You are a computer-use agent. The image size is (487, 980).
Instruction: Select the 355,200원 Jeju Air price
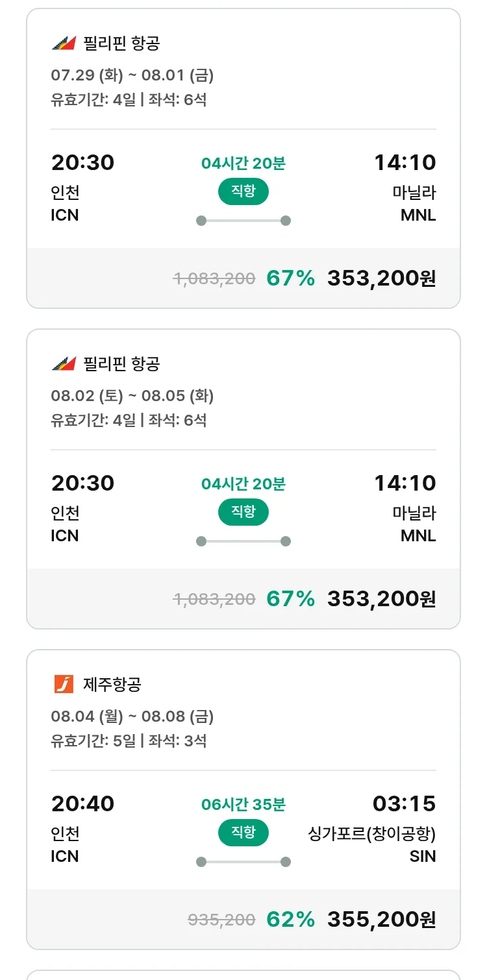[381, 920]
